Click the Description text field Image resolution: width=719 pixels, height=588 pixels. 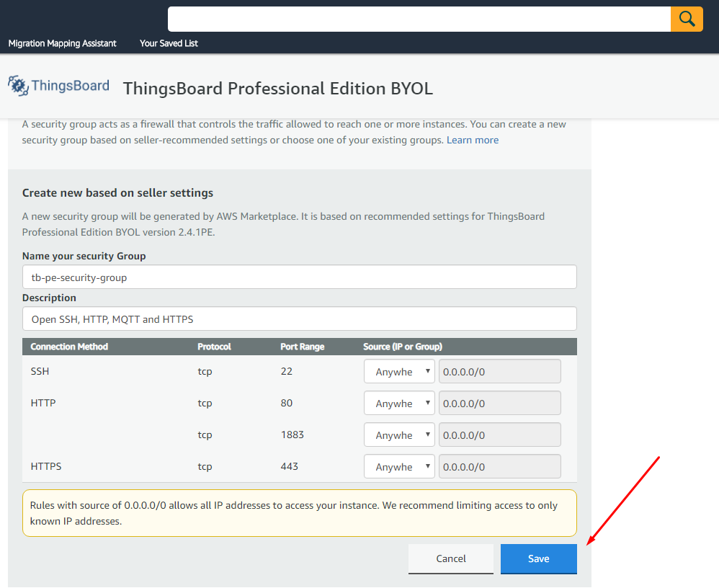point(299,318)
